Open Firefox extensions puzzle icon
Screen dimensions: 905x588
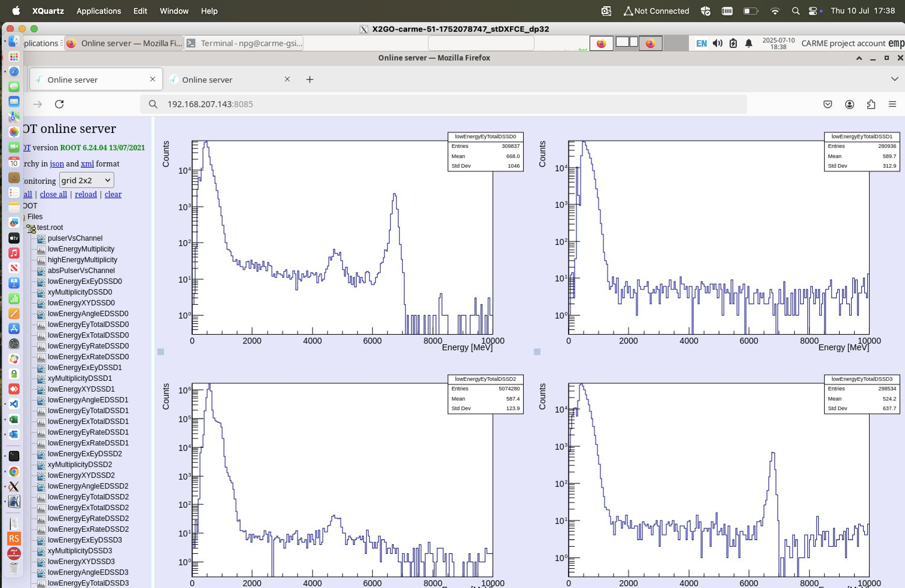coord(871,104)
